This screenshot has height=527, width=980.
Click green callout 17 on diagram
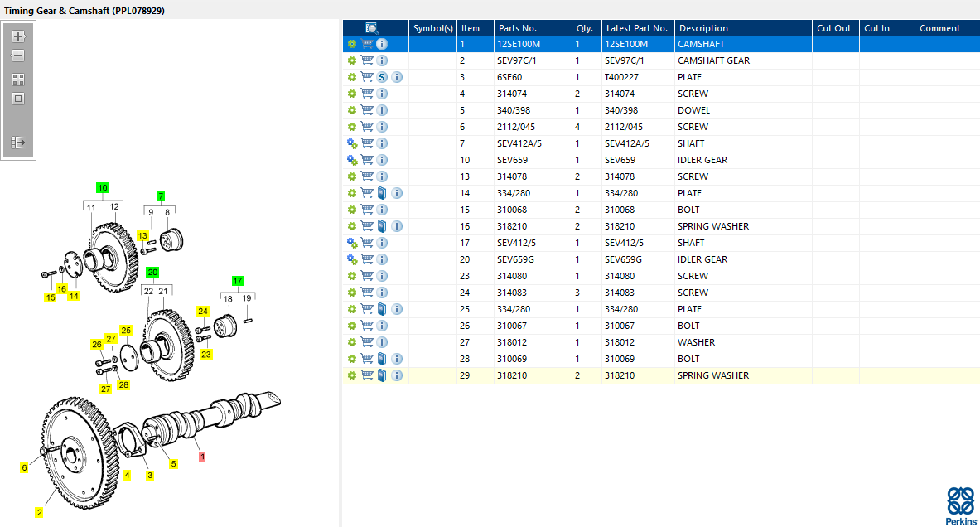pyautogui.click(x=238, y=282)
